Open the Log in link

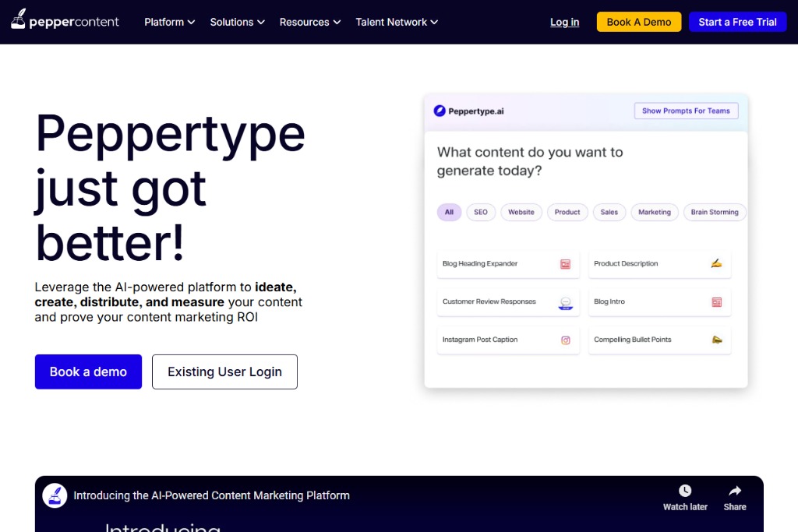pos(564,22)
